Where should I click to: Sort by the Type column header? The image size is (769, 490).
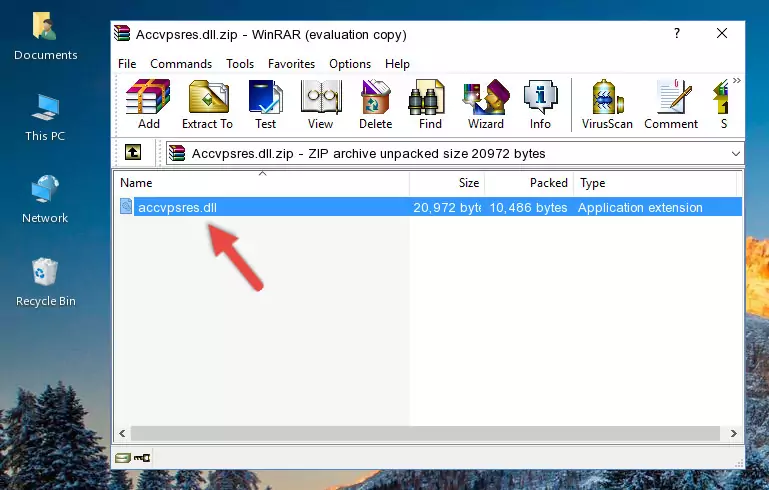(655, 183)
